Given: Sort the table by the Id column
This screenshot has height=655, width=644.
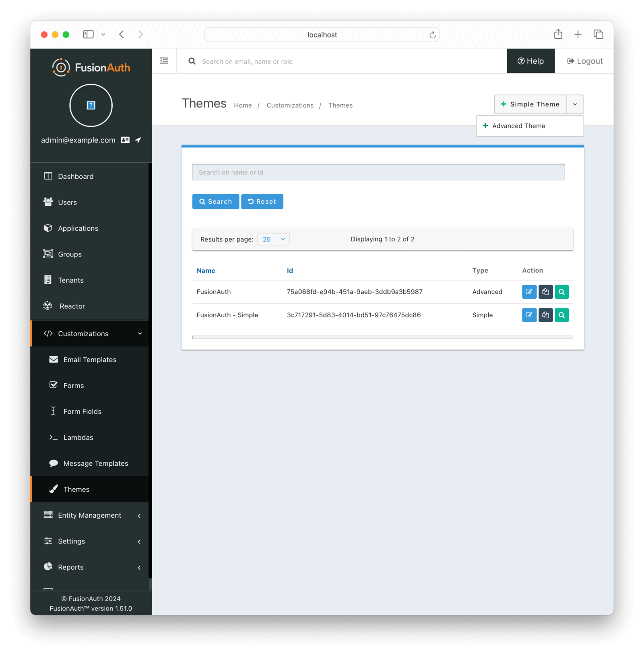Looking at the screenshot, I should (290, 271).
